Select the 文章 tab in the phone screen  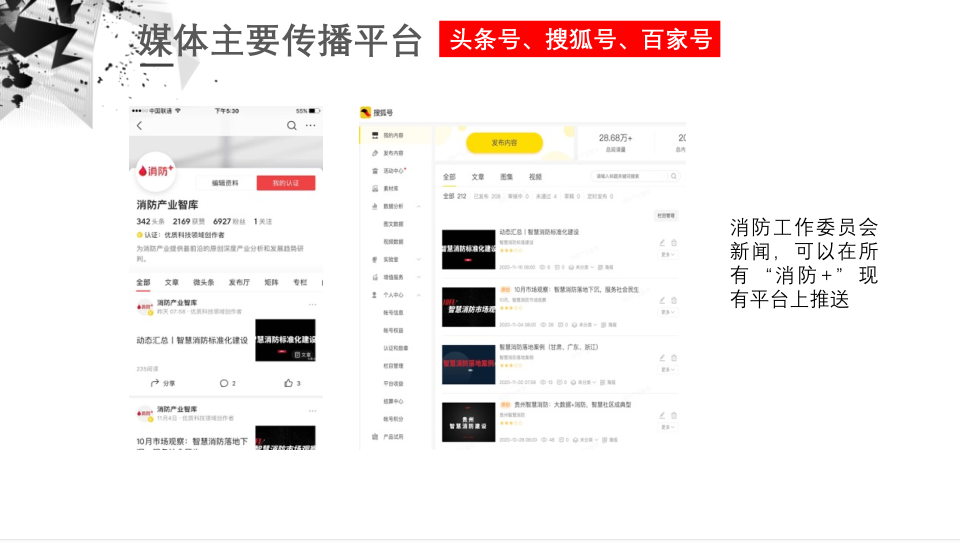pos(171,282)
